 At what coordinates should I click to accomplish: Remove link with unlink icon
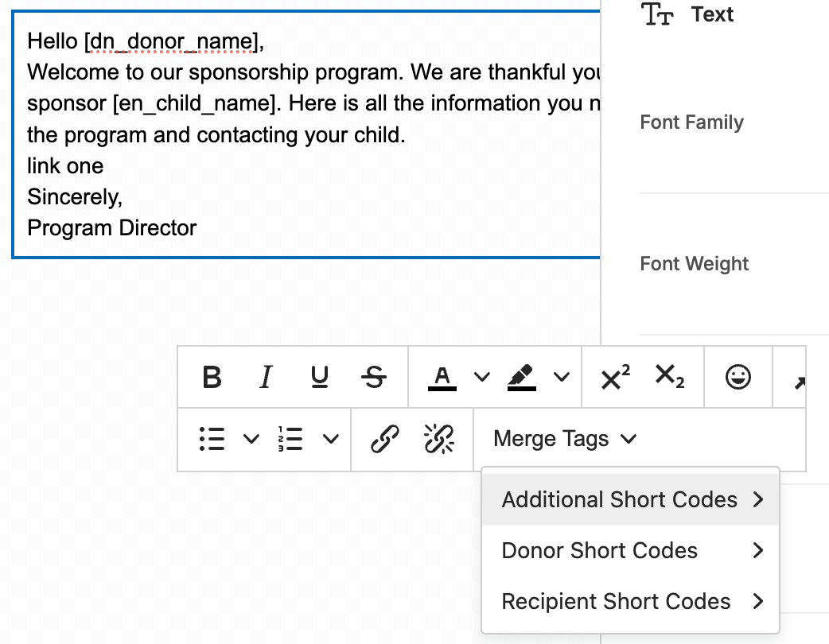(439, 439)
